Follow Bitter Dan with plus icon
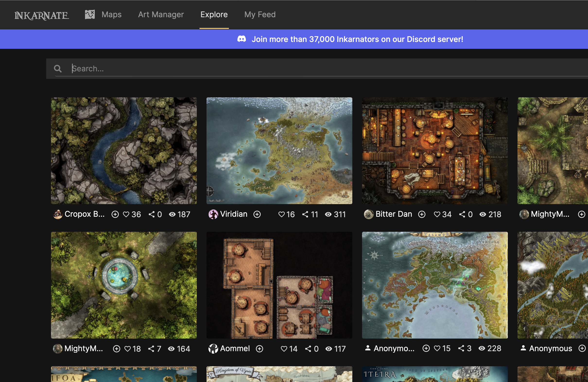The image size is (588, 382). pos(422,214)
